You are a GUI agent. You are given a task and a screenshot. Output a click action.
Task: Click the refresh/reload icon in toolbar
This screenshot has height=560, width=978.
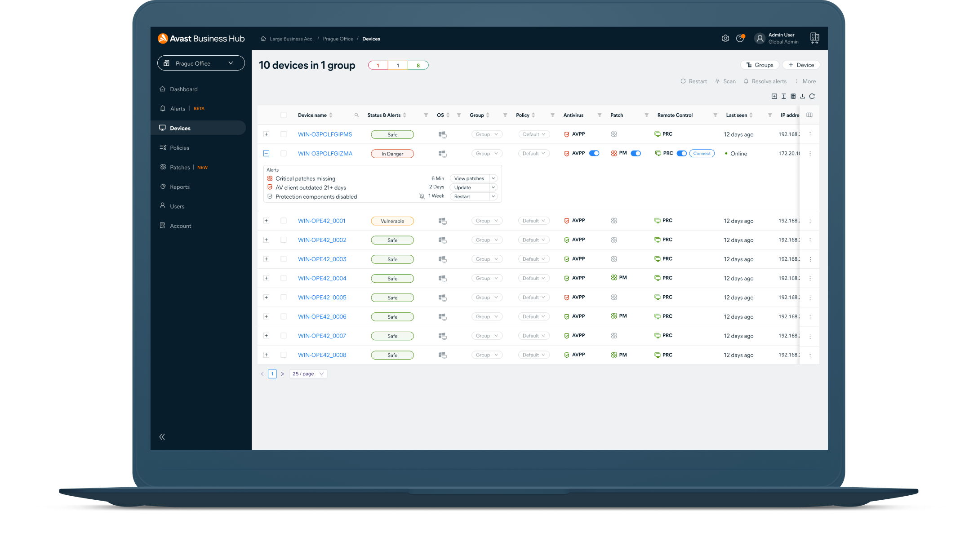813,96
